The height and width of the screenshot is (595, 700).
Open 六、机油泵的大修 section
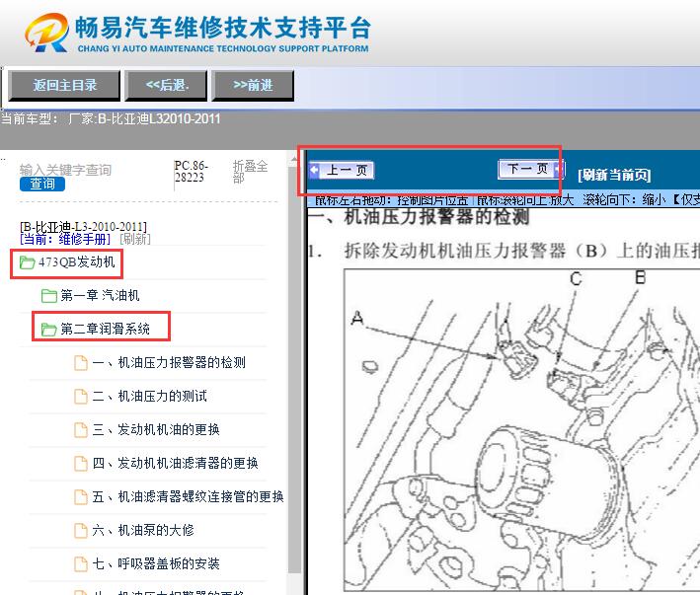pyautogui.click(x=143, y=530)
